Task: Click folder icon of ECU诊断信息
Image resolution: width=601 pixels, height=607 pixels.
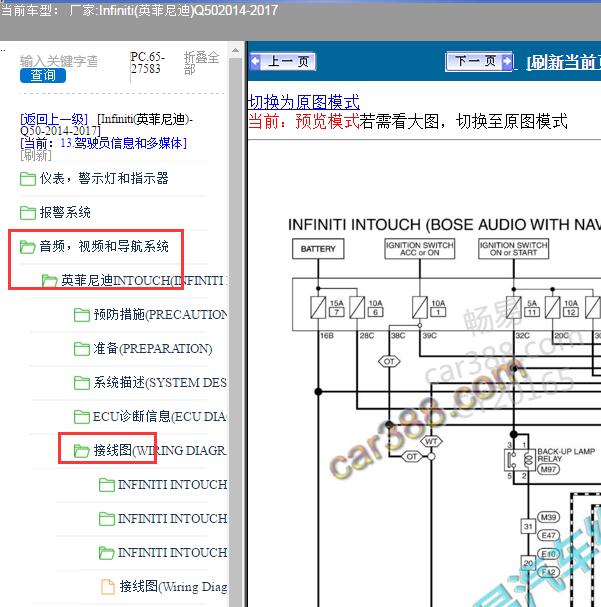Action: tap(82, 417)
